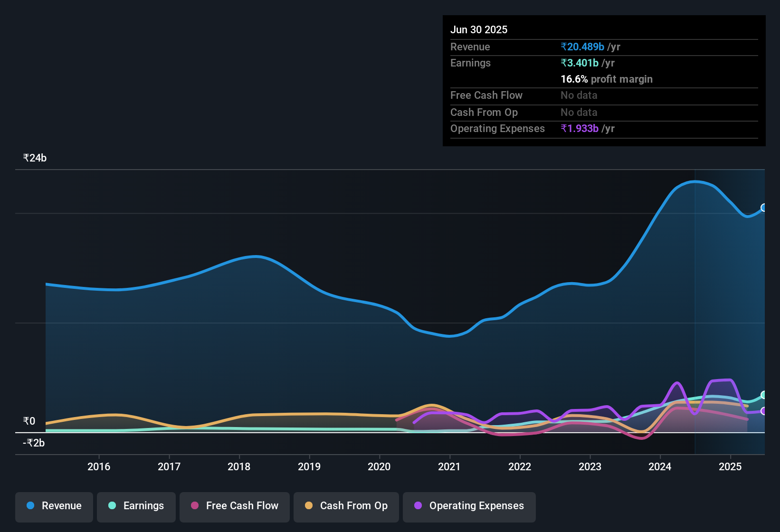Toggle the Free Cash Flow series off
The image size is (780, 532).
[234, 506]
